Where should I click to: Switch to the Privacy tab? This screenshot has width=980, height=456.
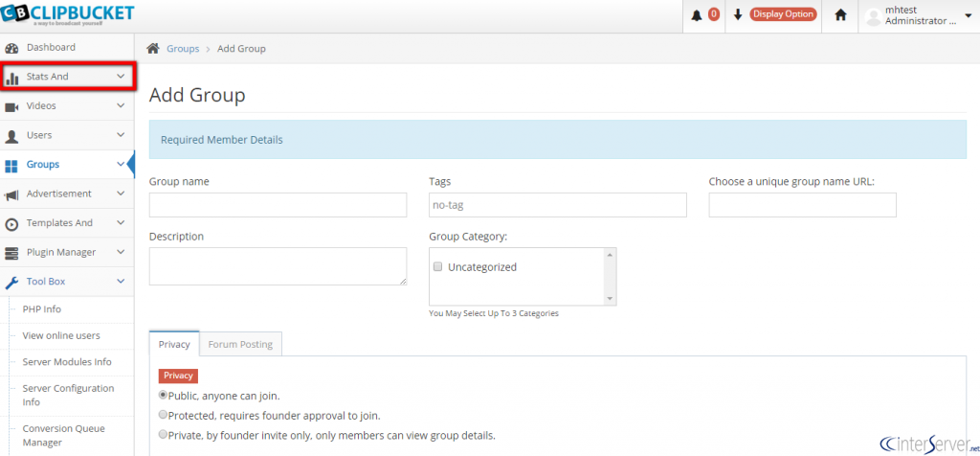tap(174, 344)
